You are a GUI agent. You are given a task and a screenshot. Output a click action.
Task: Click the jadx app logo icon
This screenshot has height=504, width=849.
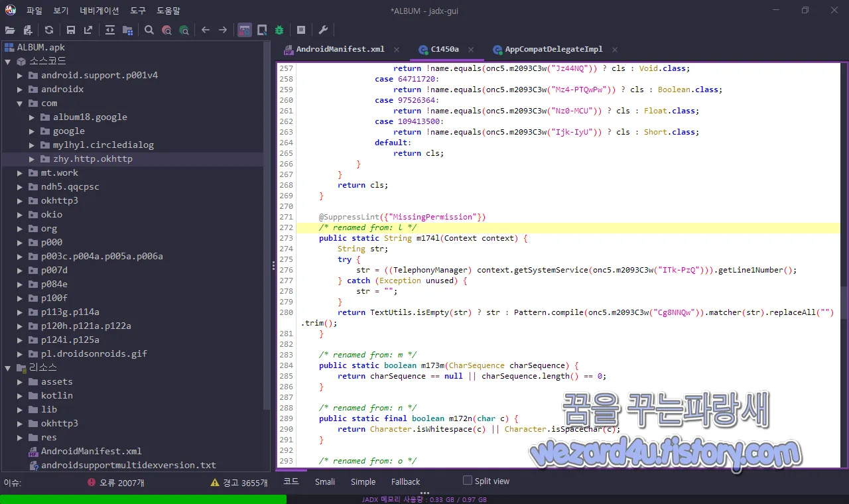10,10
